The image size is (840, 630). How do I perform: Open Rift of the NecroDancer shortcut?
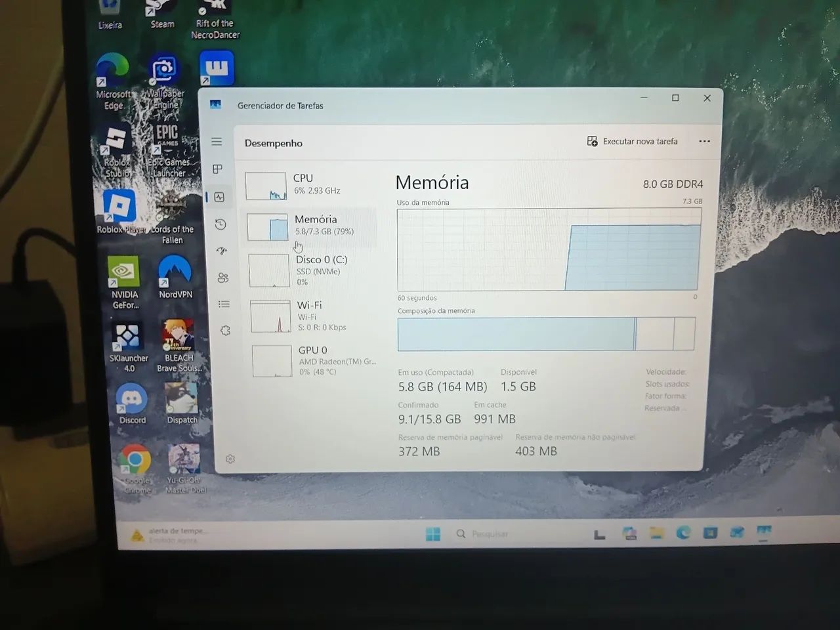point(215,20)
